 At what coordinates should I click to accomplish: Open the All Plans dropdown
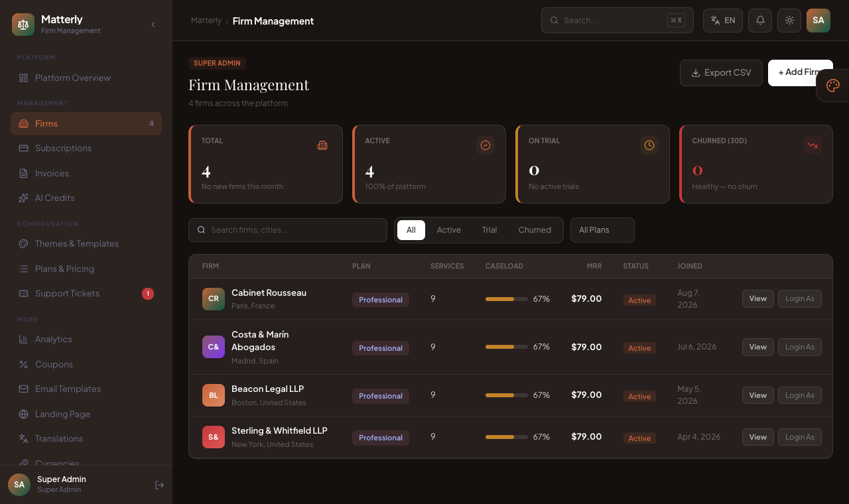(602, 230)
